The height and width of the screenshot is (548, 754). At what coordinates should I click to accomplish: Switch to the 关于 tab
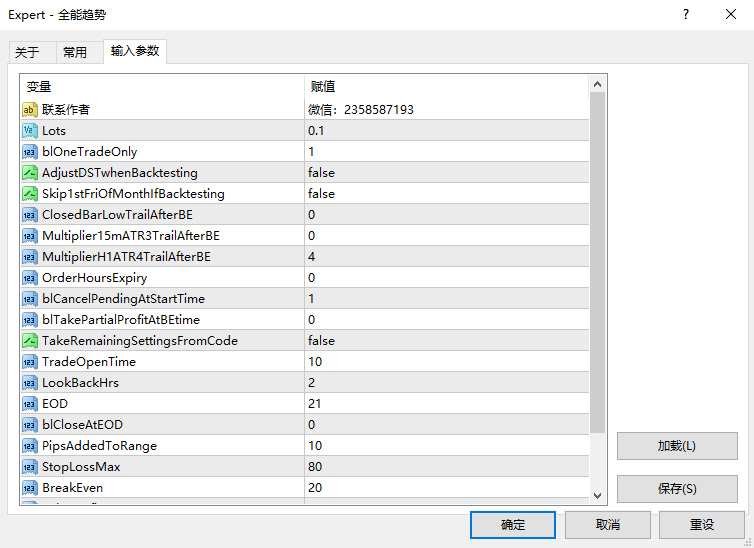pos(27,52)
